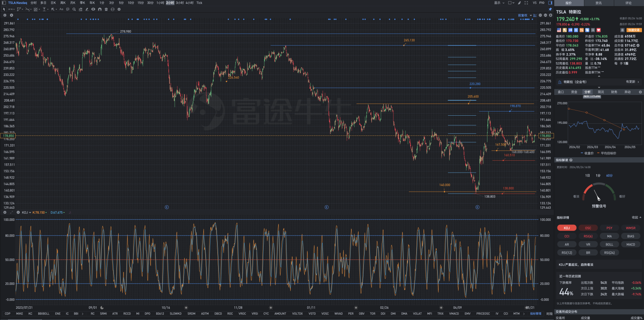This screenshot has height=320, width=644.
Task: Switch to the 资金 capital tab
Action: coord(574,92)
